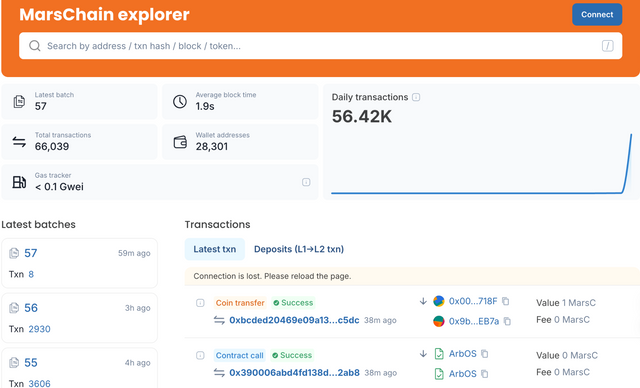
Task: Click the magnifier search icon
Action: pyautogui.click(x=35, y=46)
